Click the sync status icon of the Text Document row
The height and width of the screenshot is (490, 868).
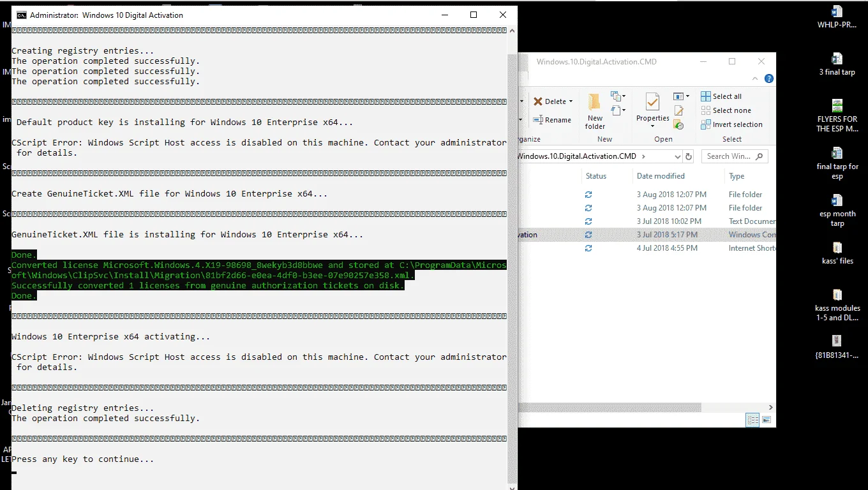[588, 221]
